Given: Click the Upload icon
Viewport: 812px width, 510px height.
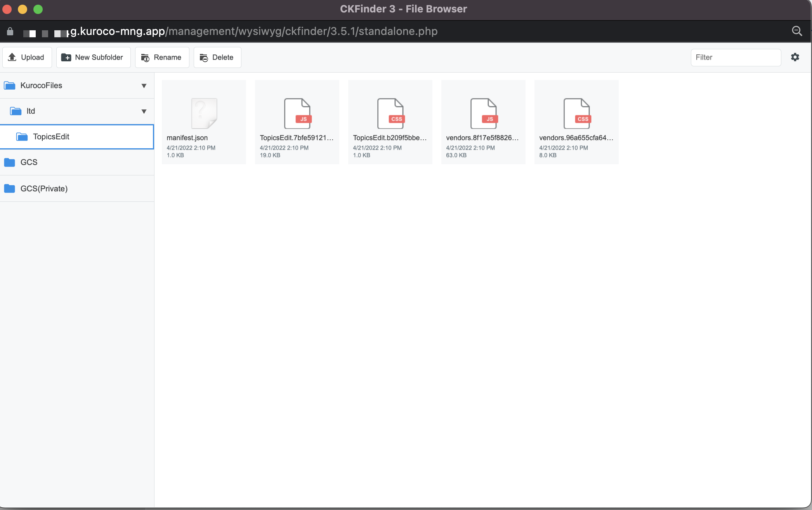Looking at the screenshot, I should point(12,57).
